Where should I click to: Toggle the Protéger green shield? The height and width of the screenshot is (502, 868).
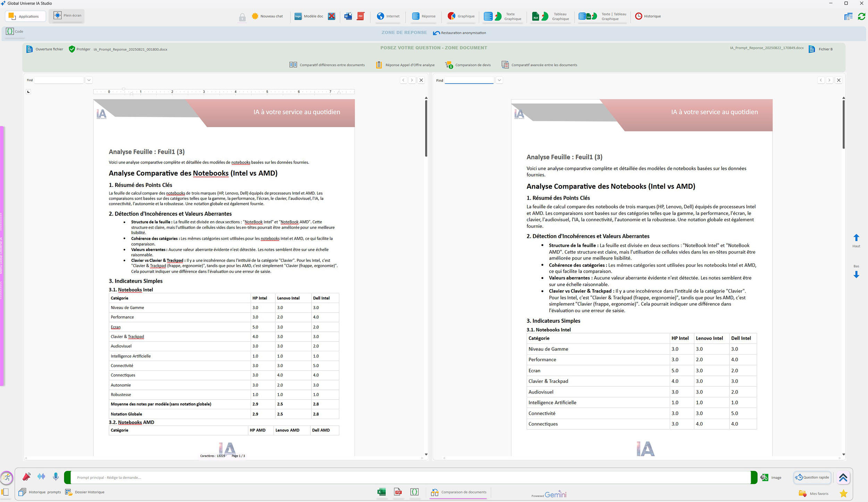tap(72, 49)
